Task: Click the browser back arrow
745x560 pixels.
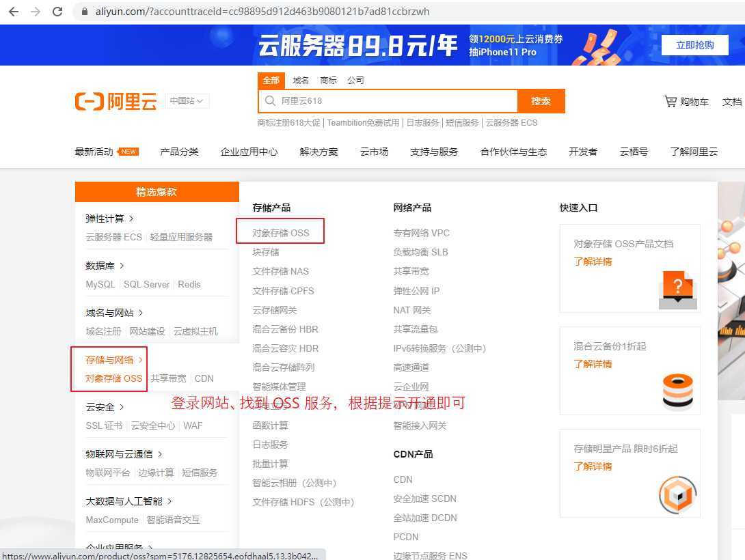Action: click(x=14, y=12)
